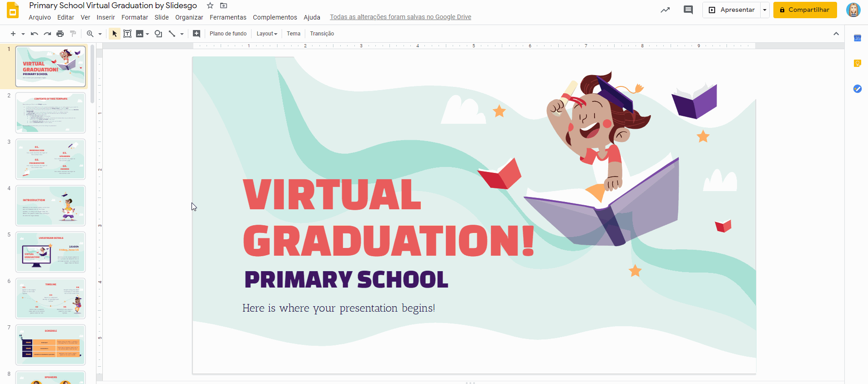This screenshot has width=868, height=384.
Task: Open Google Tasks side panel icon
Action: pyautogui.click(x=858, y=89)
